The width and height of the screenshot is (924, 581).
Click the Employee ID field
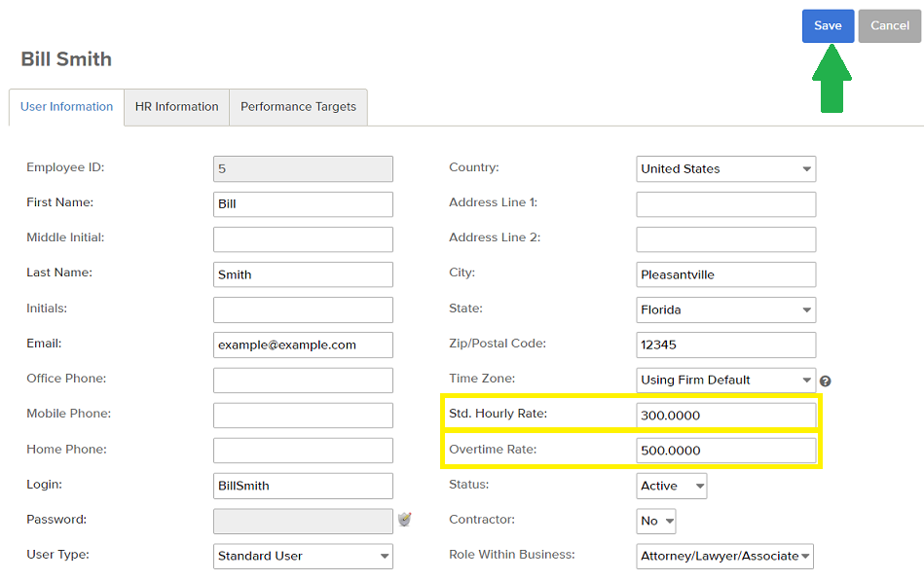click(x=303, y=169)
